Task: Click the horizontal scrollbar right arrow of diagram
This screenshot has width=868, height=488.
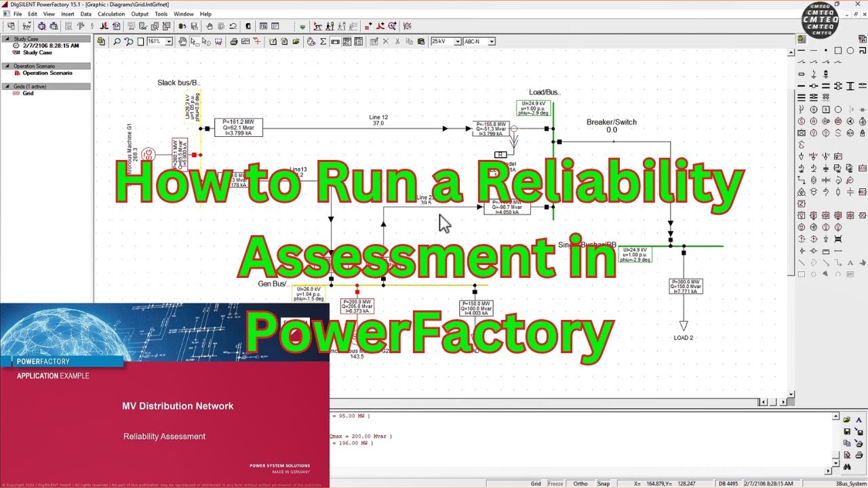Action: [782, 402]
